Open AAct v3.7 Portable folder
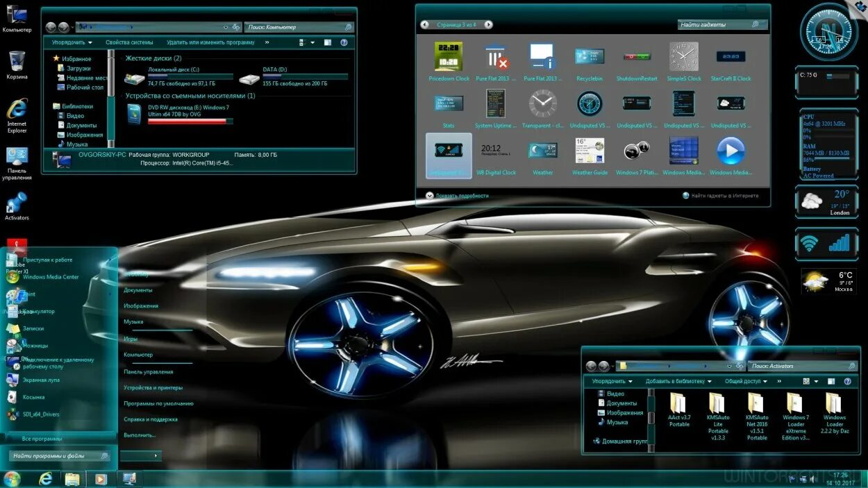 point(679,410)
